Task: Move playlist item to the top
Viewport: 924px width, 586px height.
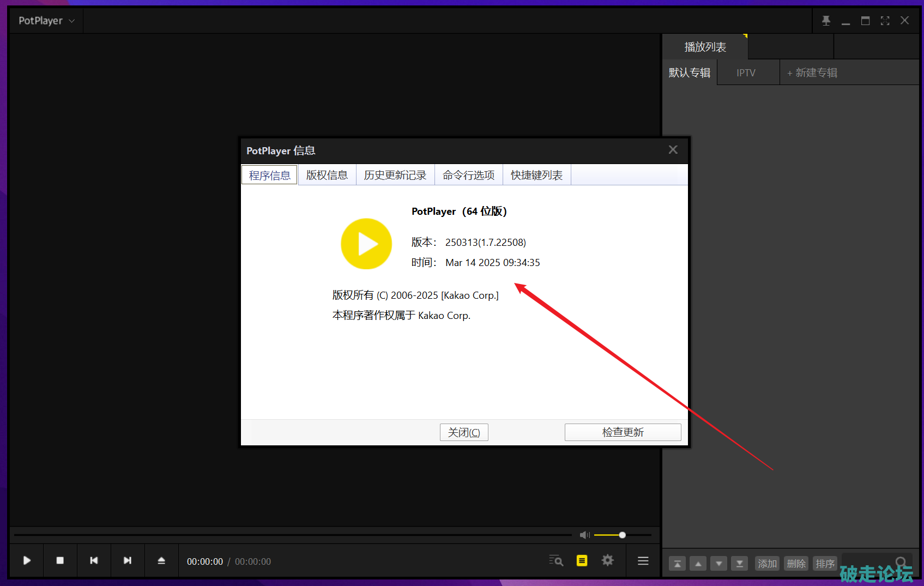Action: pyautogui.click(x=677, y=564)
